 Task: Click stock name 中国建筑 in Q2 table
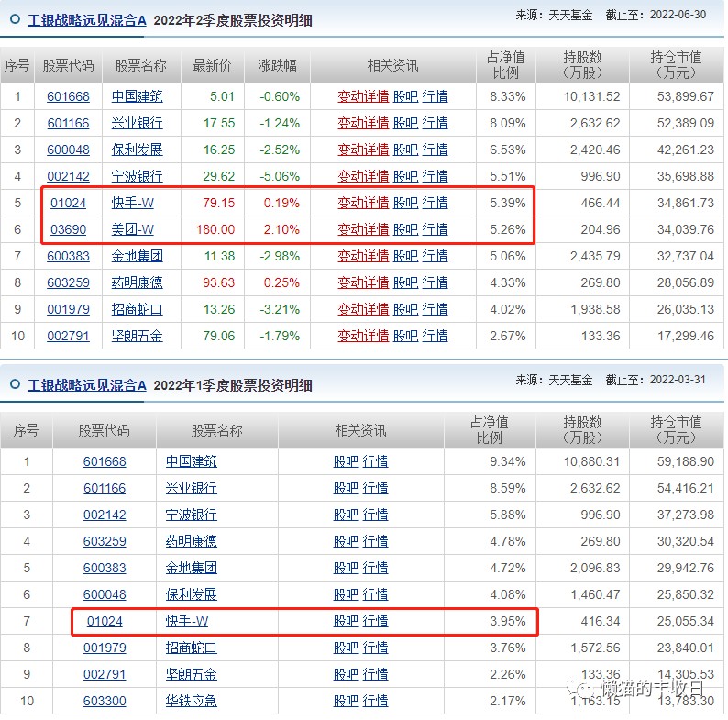coord(137,96)
